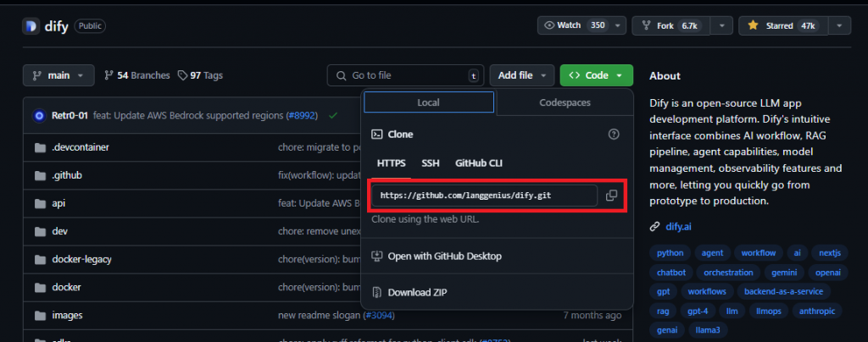This screenshot has width=868, height=342.
Task: Open the starred lists dropdown arrow
Action: tap(840, 26)
